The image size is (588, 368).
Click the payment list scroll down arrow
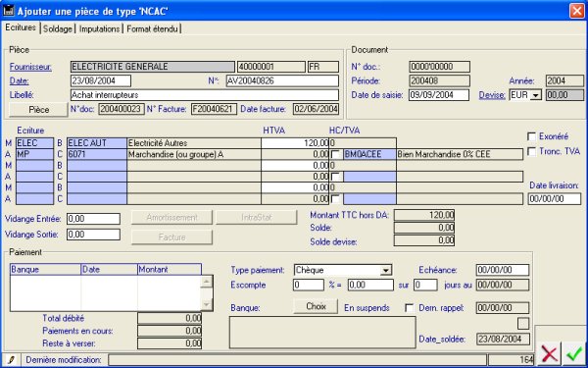coord(207,304)
